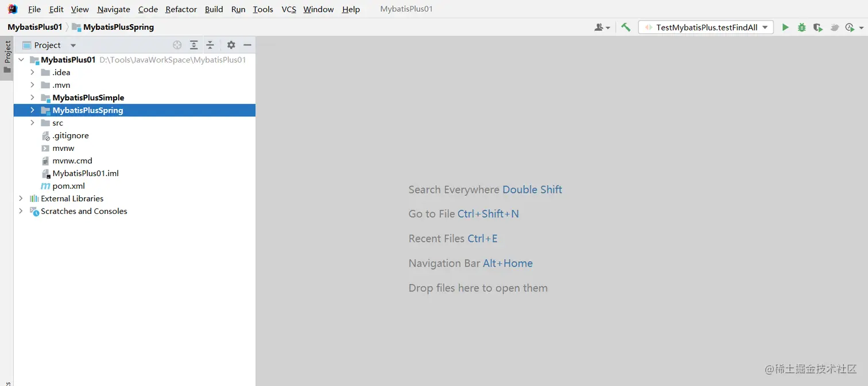This screenshot has width=868, height=386.
Task: Expand the .mvn folder arrow
Action: pos(33,85)
